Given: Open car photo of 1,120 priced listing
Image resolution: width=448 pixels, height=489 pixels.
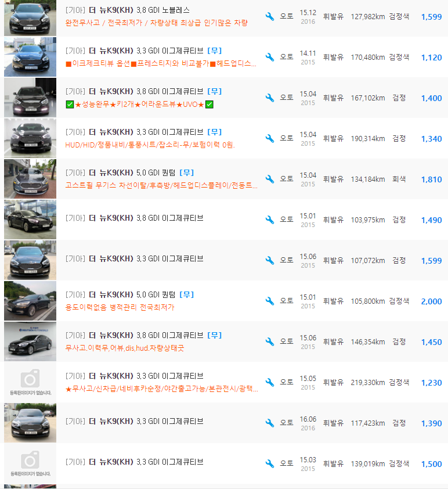Looking at the screenshot, I should click(x=30, y=57).
